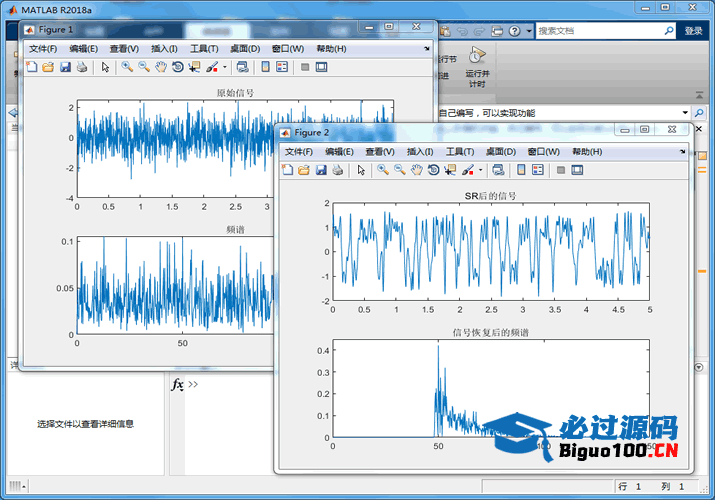The height and width of the screenshot is (500, 715).
Task: Click dock arrow in Figure 2 menu bar
Action: (682, 151)
